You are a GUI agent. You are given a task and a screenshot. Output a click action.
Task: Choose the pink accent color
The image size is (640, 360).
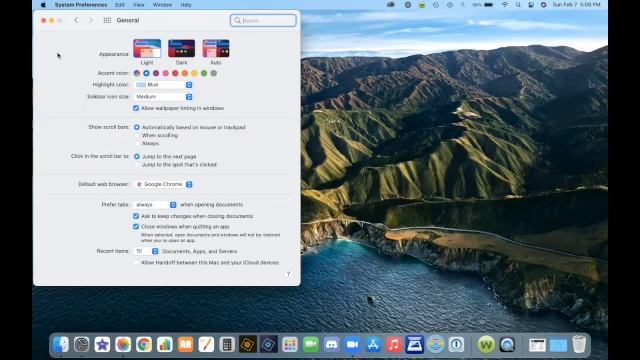165,73
